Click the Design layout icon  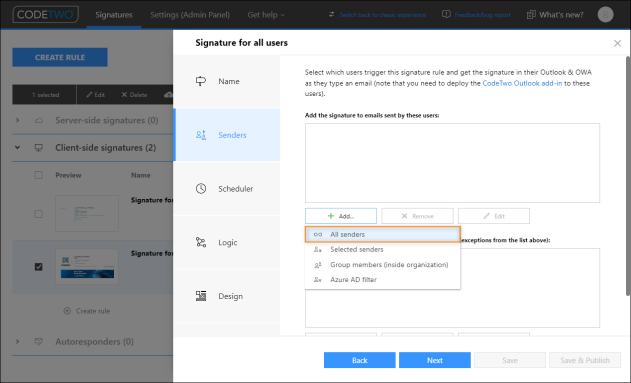(x=201, y=296)
